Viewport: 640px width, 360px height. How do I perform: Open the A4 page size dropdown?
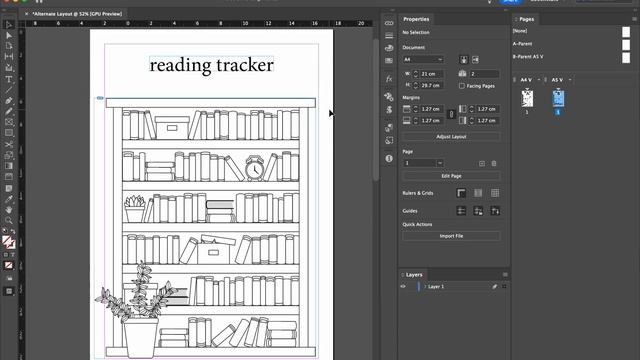423,60
